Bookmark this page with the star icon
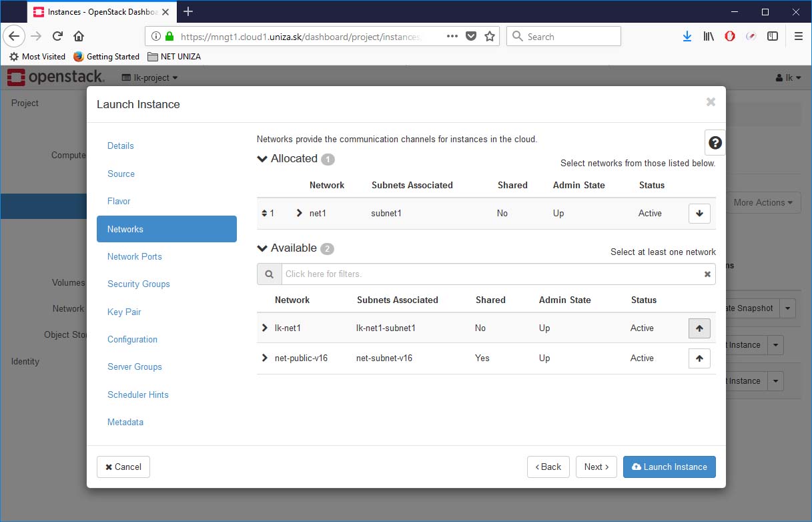This screenshot has height=522, width=812. pos(490,36)
